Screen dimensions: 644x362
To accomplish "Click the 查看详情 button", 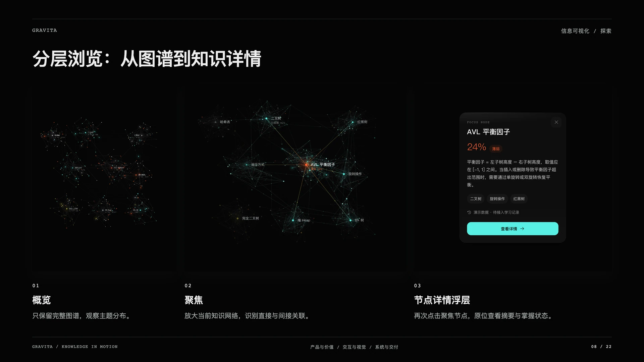I will pos(513,229).
